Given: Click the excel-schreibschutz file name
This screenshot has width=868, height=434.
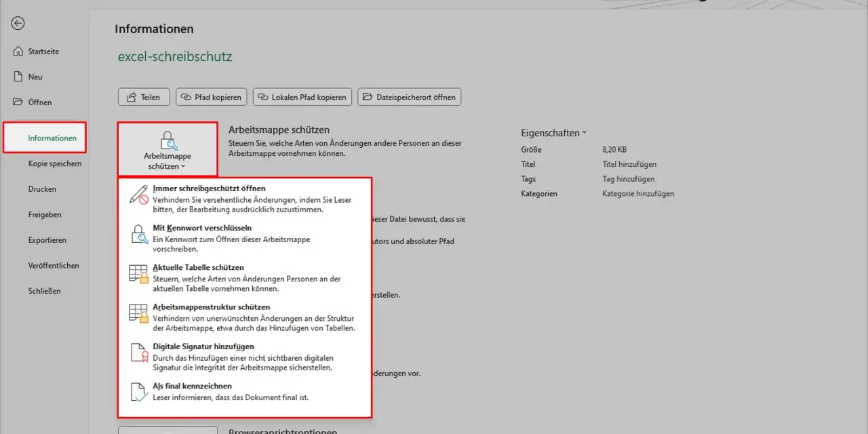Looking at the screenshot, I should coord(175,57).
